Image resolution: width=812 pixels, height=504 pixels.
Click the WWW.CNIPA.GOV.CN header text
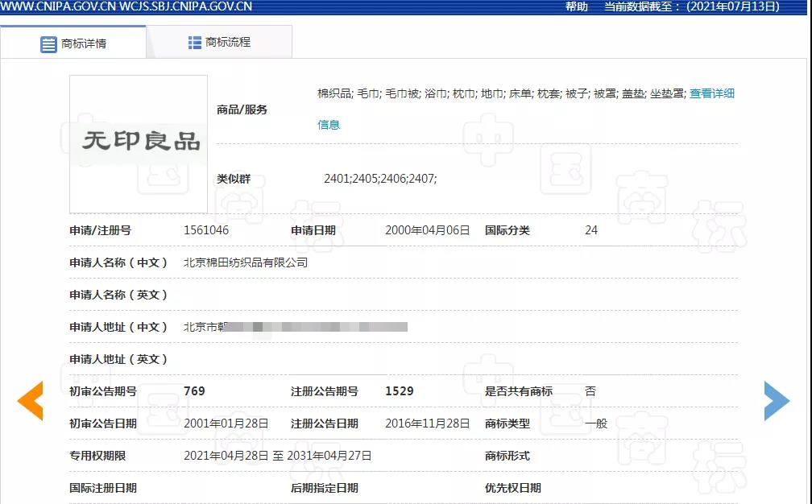coord(59,6)
